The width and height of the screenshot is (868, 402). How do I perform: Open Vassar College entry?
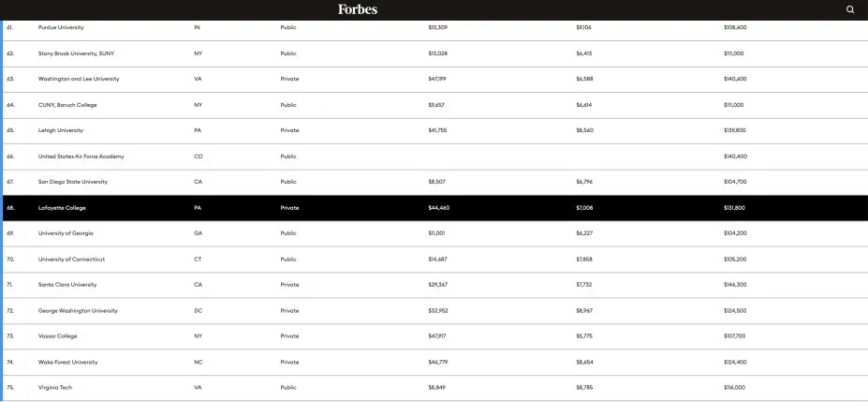57,335
